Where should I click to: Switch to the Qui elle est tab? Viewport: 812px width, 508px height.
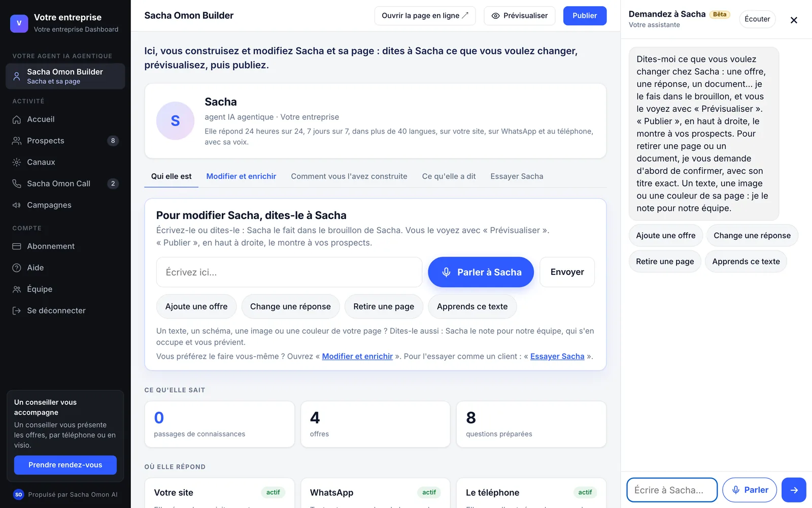pyautogui.click(x=171, y=176)
